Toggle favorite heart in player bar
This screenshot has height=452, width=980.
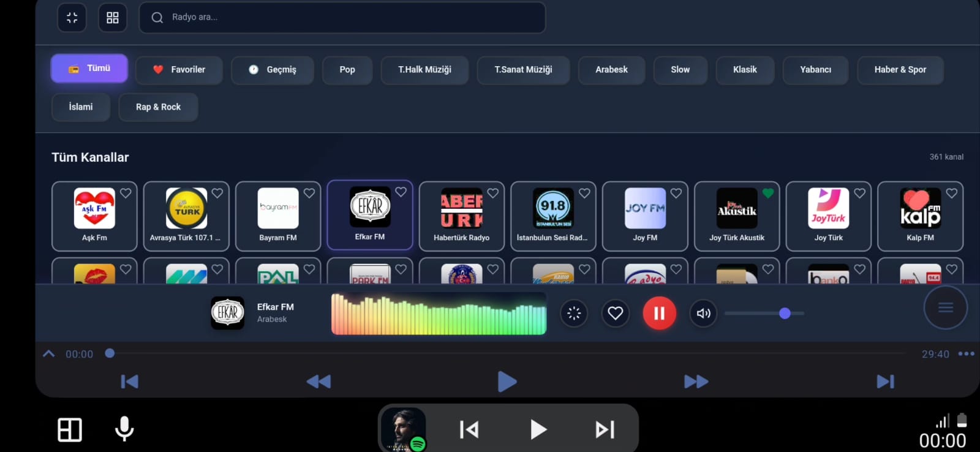click(x=616, y=314)
